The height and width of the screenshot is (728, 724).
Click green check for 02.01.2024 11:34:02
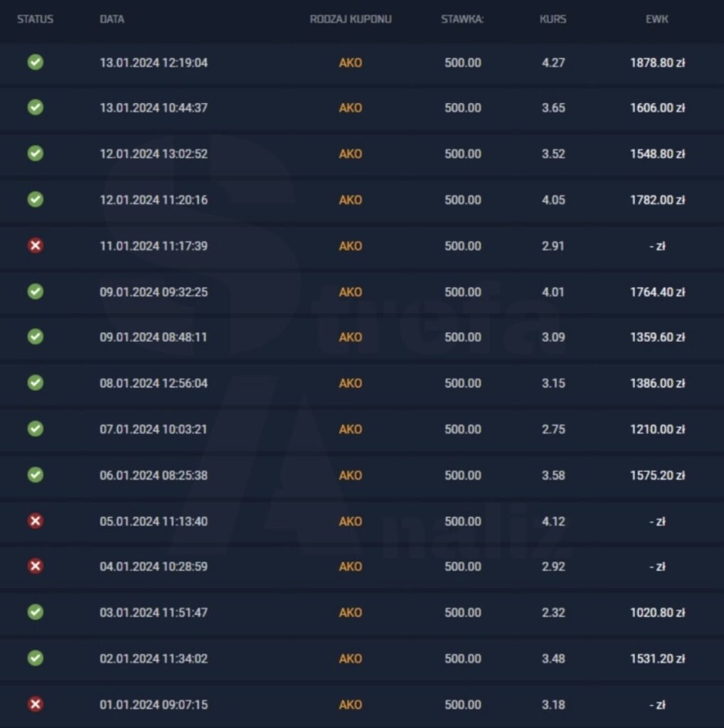pyautogui.click(x=35, y=658)
